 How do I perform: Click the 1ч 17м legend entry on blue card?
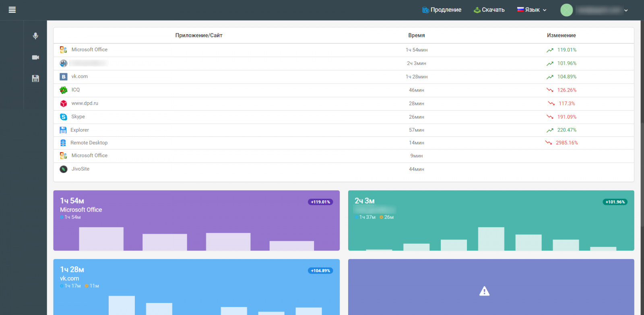(x=70, y=286)
